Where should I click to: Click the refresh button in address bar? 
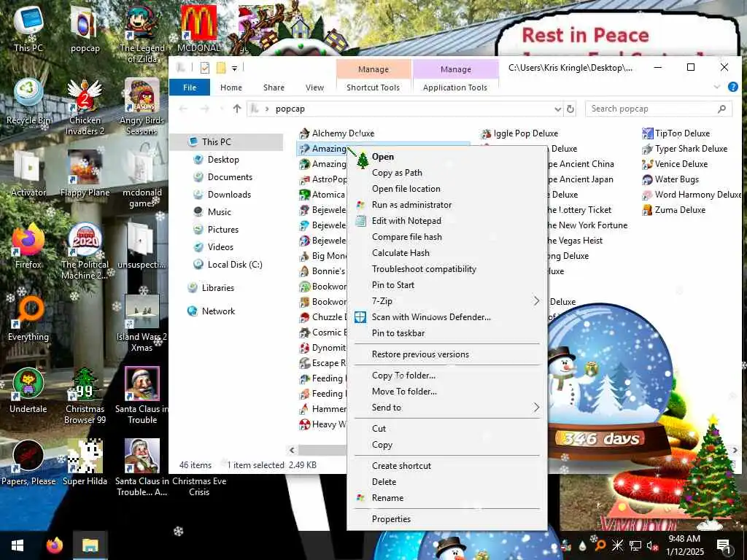[x=570, y=109]
